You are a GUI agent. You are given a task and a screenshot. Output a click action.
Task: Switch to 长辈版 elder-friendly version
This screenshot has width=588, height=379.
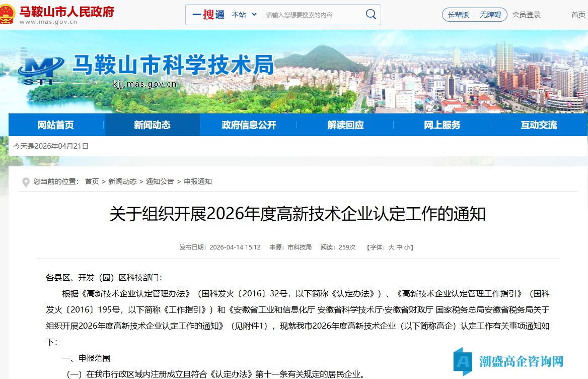[458, 15]
